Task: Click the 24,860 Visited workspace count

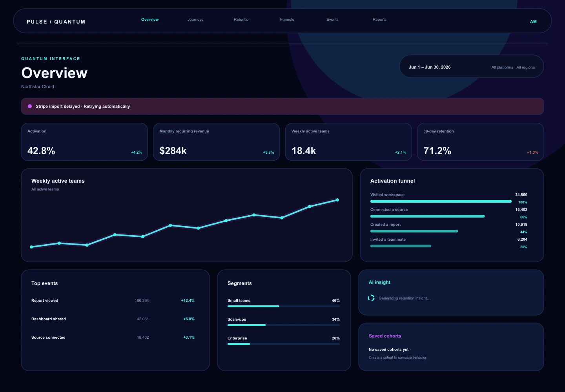Action: 521,195
